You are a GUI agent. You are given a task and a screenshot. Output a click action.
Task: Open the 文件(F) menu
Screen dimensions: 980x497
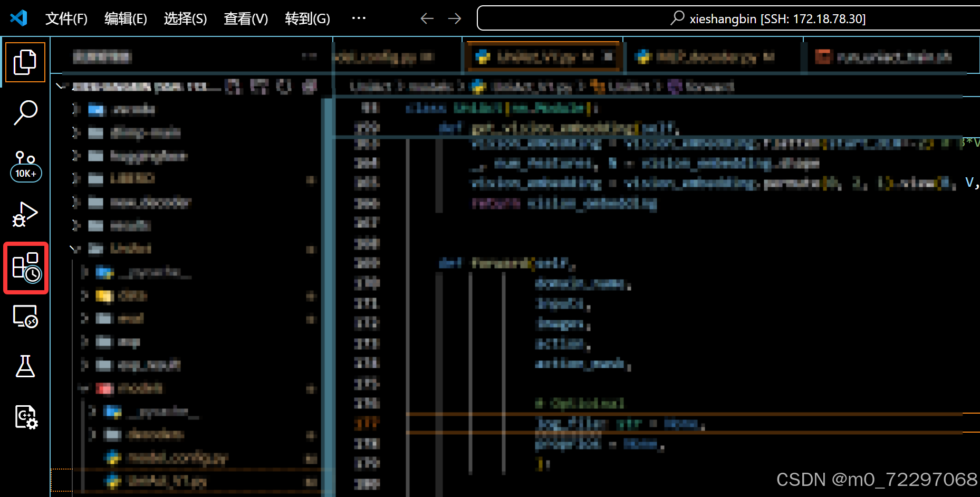coord(66,19)
